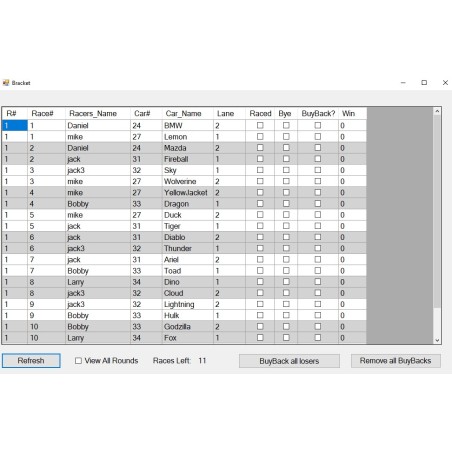This screenshot has height=452, width=452.
Task: Select car name cell 'Ariel'
Action: coord(188,259)
